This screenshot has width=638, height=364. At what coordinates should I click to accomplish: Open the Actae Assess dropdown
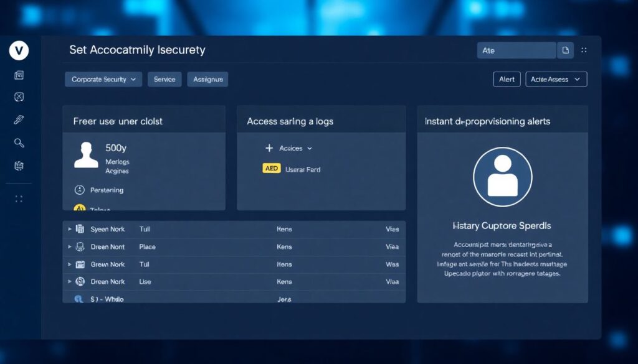556,79
